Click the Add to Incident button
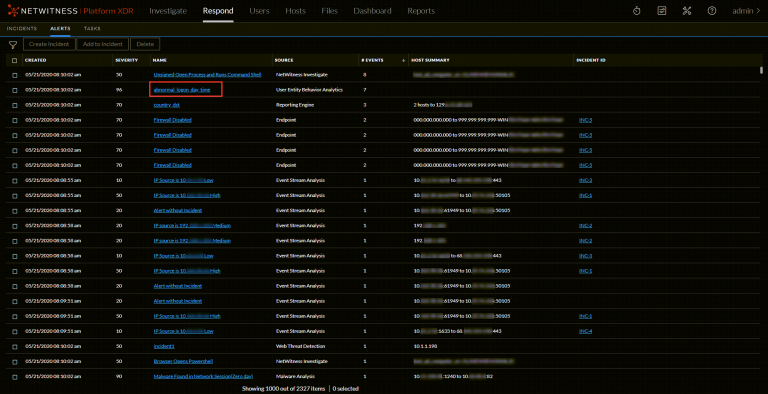768x394 pixels. coord(102,44)
